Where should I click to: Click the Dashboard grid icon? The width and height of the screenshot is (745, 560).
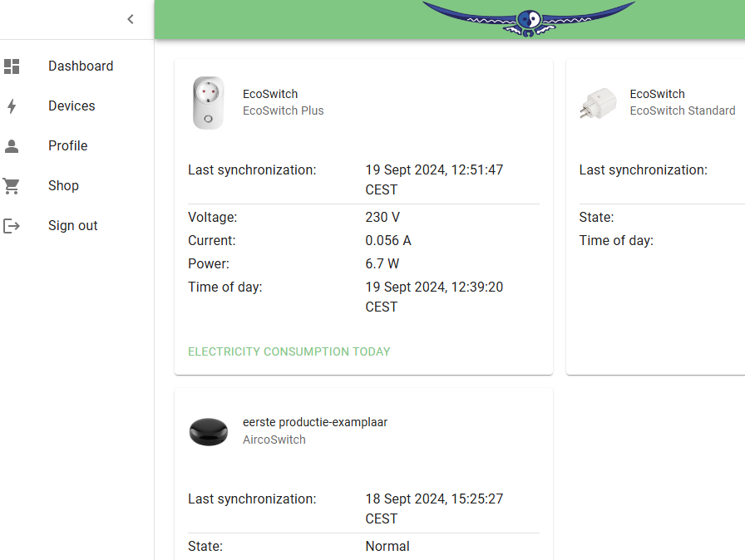click(x=12, y=66)
